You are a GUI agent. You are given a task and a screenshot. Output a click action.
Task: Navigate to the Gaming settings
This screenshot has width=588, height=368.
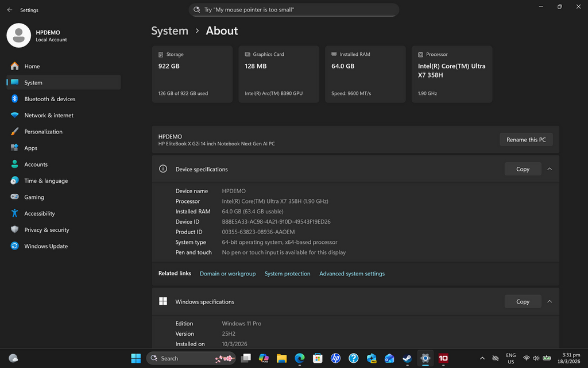pos(34,197)
